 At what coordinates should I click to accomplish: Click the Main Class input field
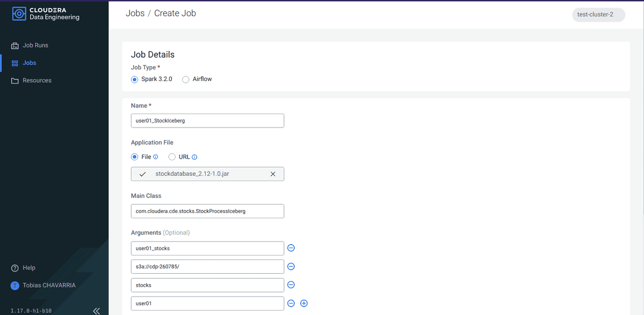(x=207, y=211)
